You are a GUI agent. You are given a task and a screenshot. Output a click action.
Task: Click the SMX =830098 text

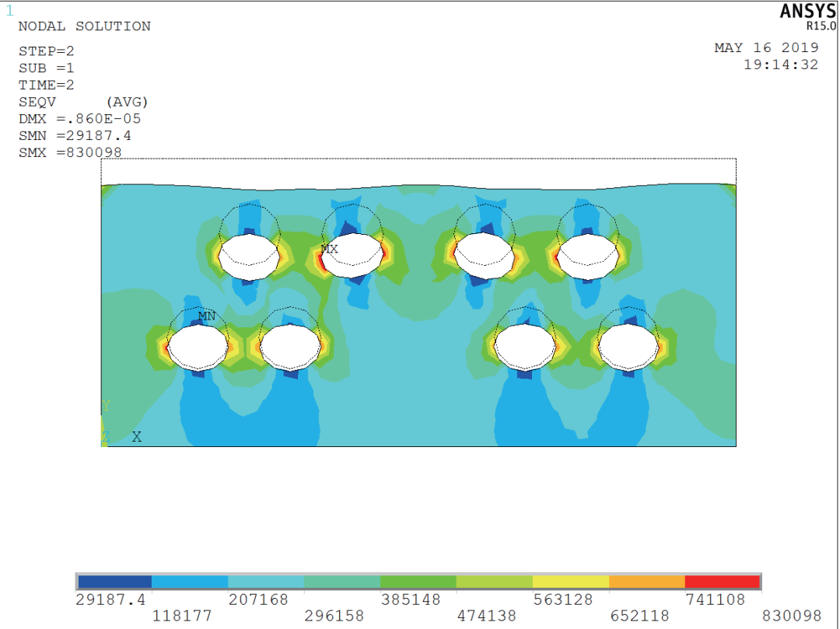pos(70,152)
